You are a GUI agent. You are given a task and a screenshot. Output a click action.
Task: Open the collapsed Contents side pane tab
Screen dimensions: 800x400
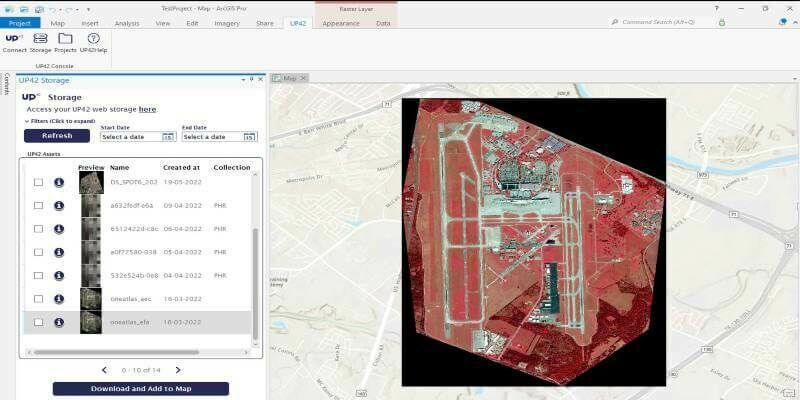(7, 84)
